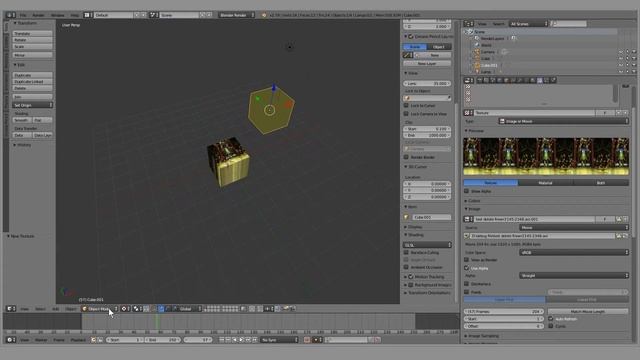The width and height of the screenshot is (640, 360).
Task: Open the Window menu
Action: coord(58,15)
